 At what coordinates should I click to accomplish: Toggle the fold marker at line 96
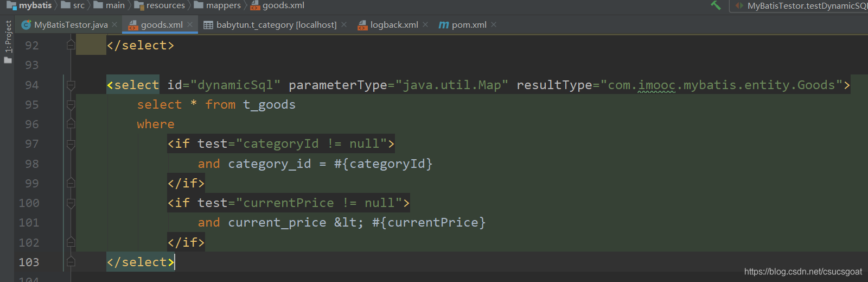coord(71,124)
